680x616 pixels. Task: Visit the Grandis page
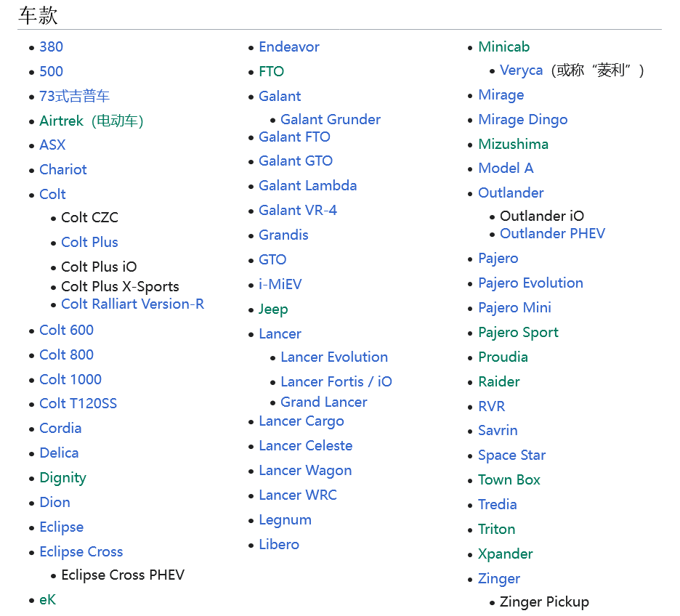click(283, 235)
